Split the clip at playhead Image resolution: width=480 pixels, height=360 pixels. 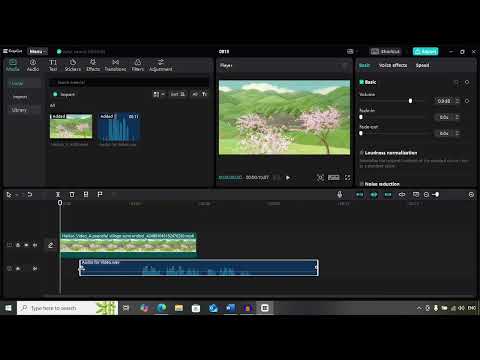(58, 194)
